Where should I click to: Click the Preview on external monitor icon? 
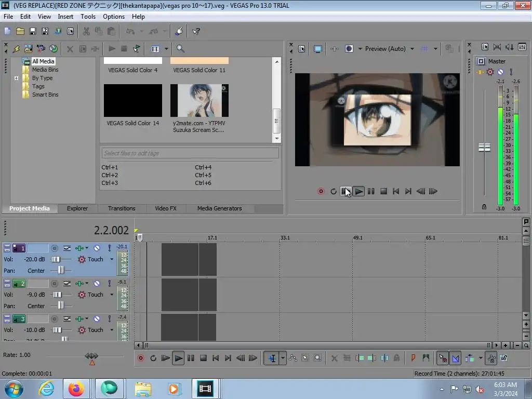(317, 49)
